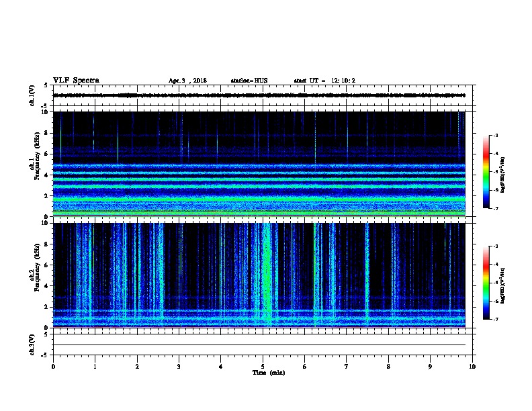The width and height of the screenshot is (532, 411).
Task: Click the "-7" label on ch.2 colorbar
Action: pyautogui.click(x=495, y=319)
